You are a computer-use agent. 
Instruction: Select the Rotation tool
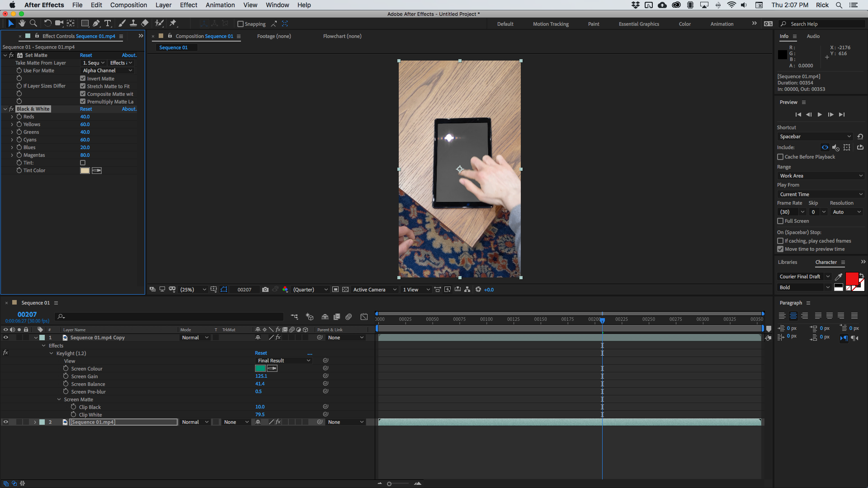pyautogui.click(x=47, y=23)
